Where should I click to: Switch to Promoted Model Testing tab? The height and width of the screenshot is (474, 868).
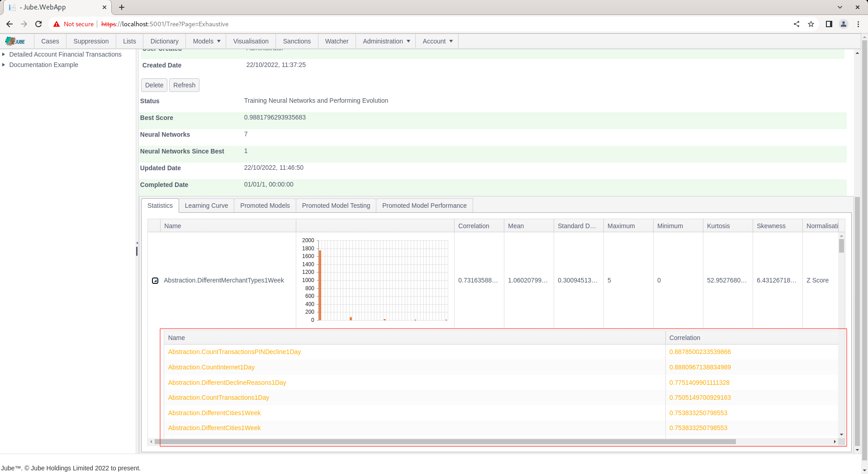coord(336,206)
